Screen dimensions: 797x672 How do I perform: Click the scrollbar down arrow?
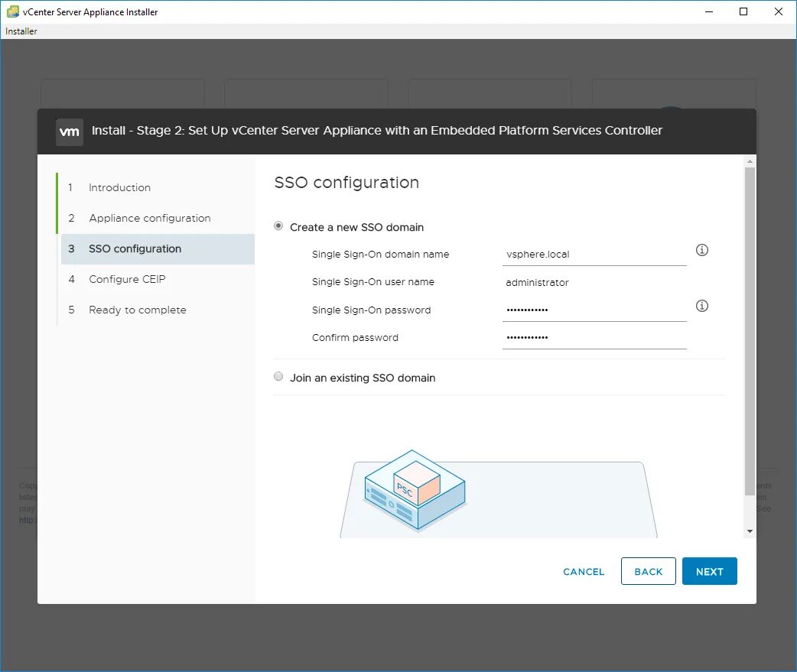[750, 531]
